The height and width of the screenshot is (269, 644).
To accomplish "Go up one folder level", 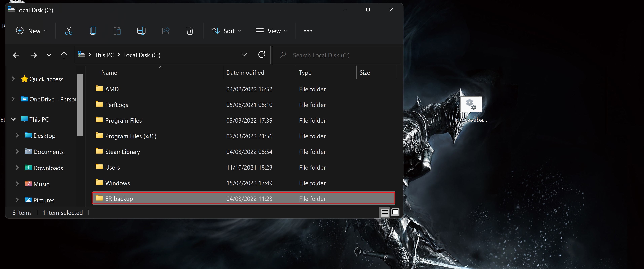I will 64,55.
